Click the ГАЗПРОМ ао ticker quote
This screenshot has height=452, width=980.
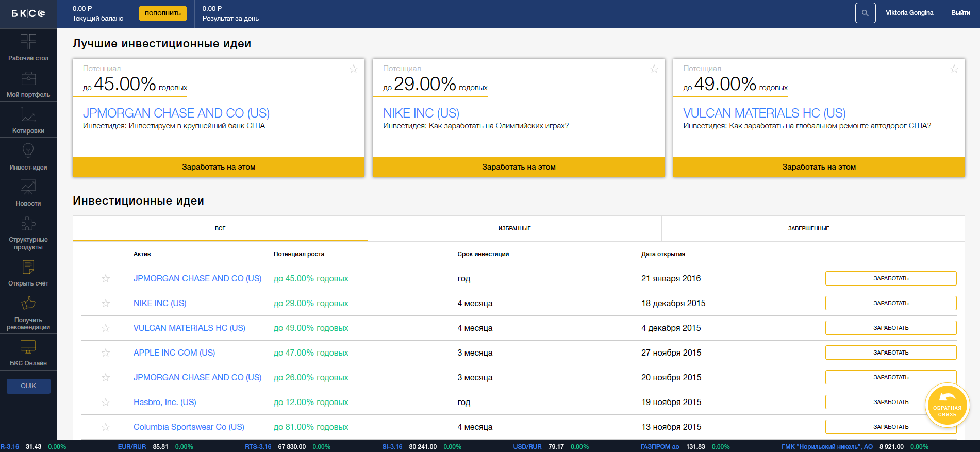(x=685, y=447)
